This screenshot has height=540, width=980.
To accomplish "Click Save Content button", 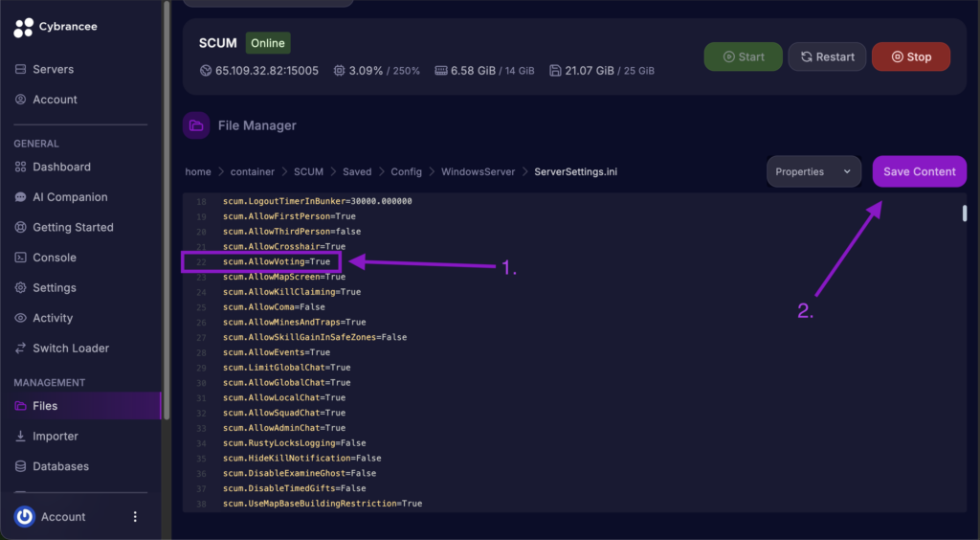I will tap(920, 171).
